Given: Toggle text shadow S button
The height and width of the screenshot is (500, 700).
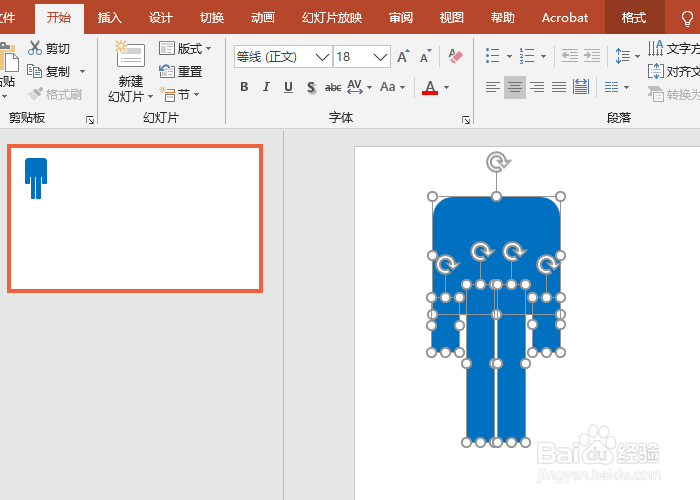Looking at the screenshot, I should tap(311, 87).
